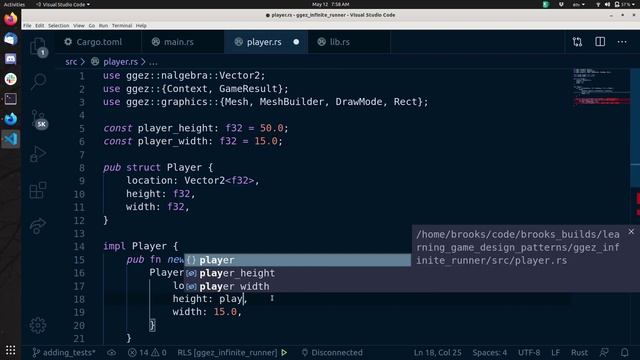Screen dimensions: 640x360
Task: Open the Edit menu
Action: click(x=39, y=26)
